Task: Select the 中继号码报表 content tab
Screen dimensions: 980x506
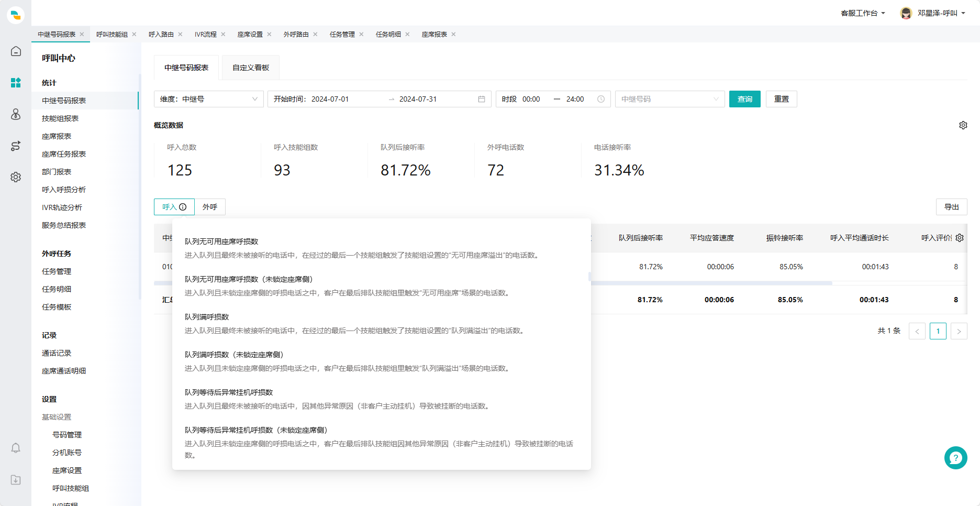Action: [x=186, y=68]
